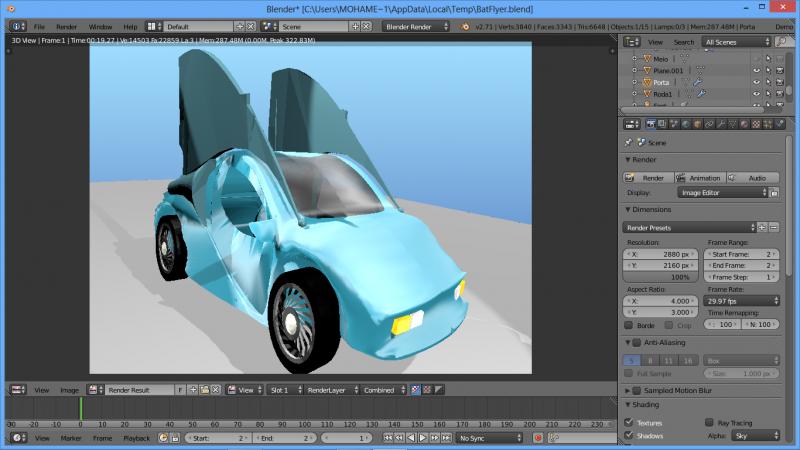Open the Window menu
The image size is (800, 450).
[100, 26]
